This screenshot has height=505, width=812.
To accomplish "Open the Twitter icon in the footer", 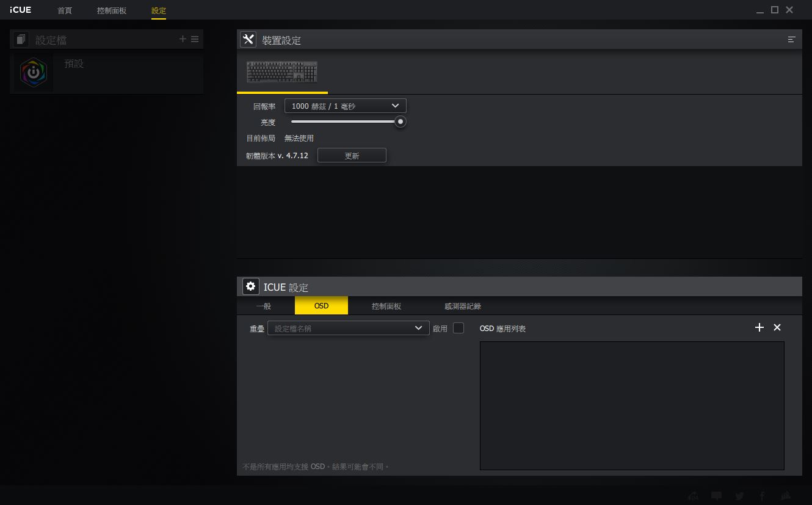I will tap(739, 496).
